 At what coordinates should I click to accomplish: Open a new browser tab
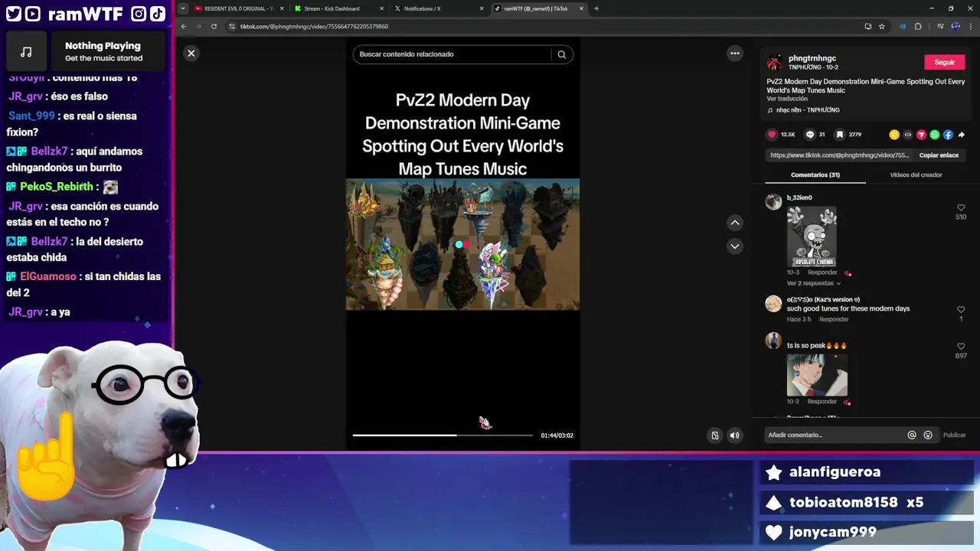click(596, 8)
